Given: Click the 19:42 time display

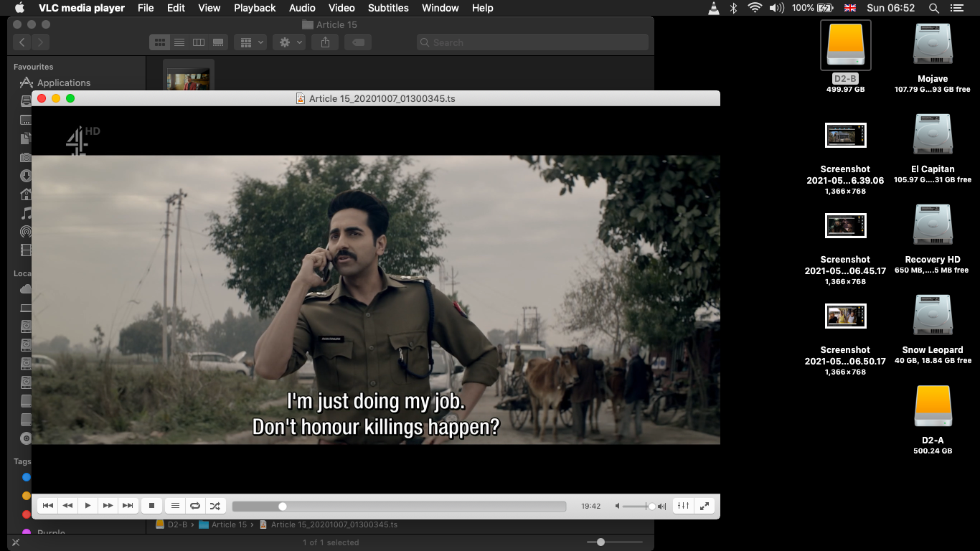Looking at the screenshot, I should coord(591,507).
